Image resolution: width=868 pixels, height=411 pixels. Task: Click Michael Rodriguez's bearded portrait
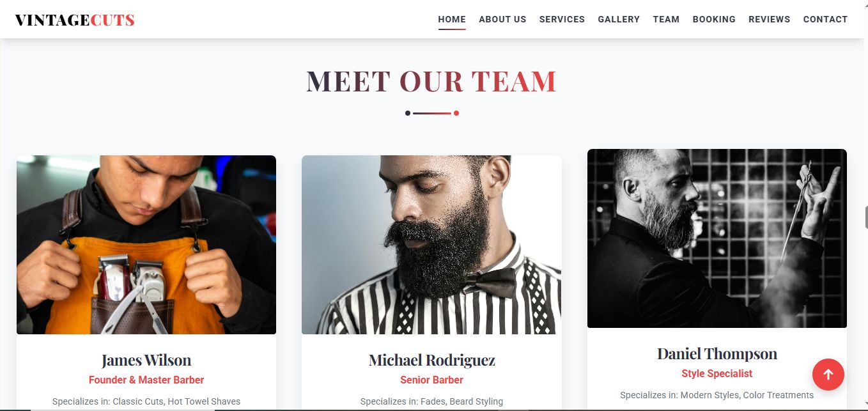point(431,245)
